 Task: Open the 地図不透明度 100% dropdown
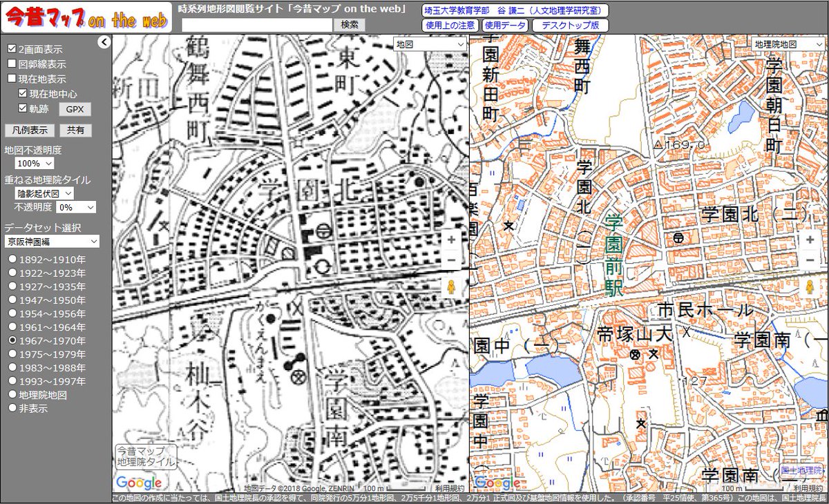point(35,164)
